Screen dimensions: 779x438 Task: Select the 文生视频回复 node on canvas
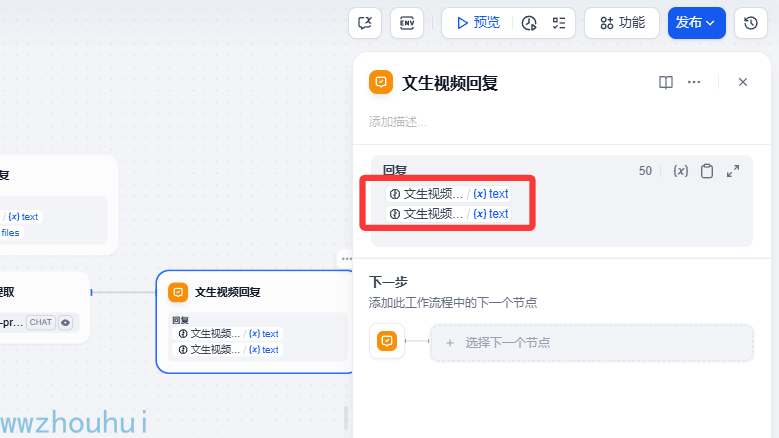[254, 322]
